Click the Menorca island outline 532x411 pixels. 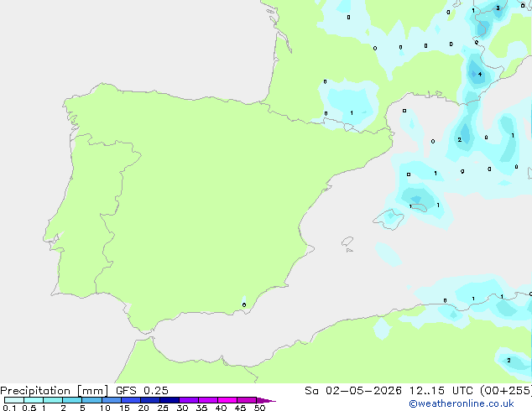tap(420, 207)
